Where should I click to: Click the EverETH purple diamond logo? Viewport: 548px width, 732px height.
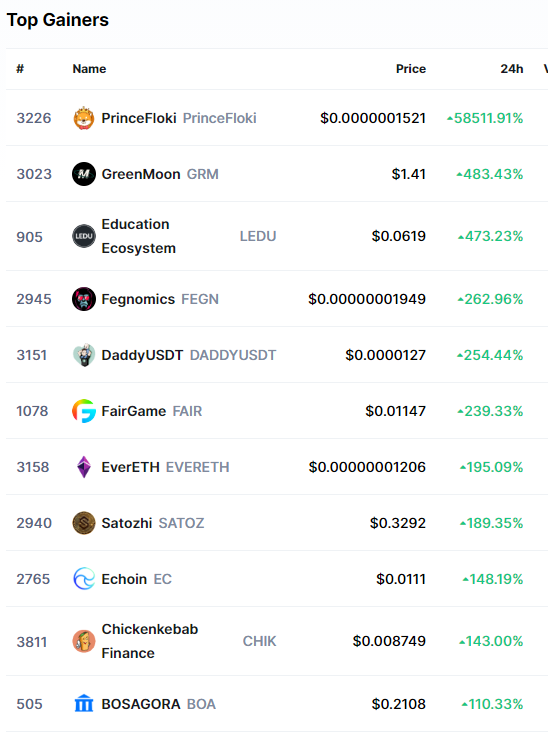[x=84, y=467]
